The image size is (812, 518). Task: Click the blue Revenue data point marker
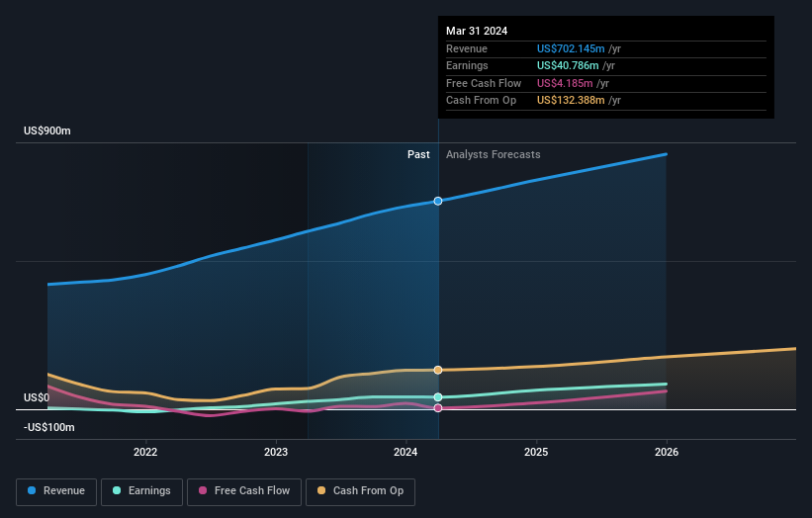(x=438, y=201)
